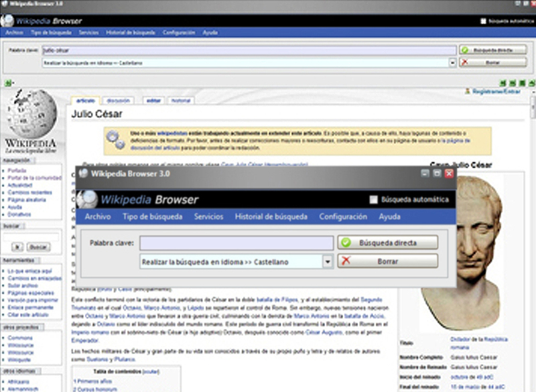Open 'Cambios recientes' sidebar link
The height and width of the screenshot is (392, 536).
[30, 192]
